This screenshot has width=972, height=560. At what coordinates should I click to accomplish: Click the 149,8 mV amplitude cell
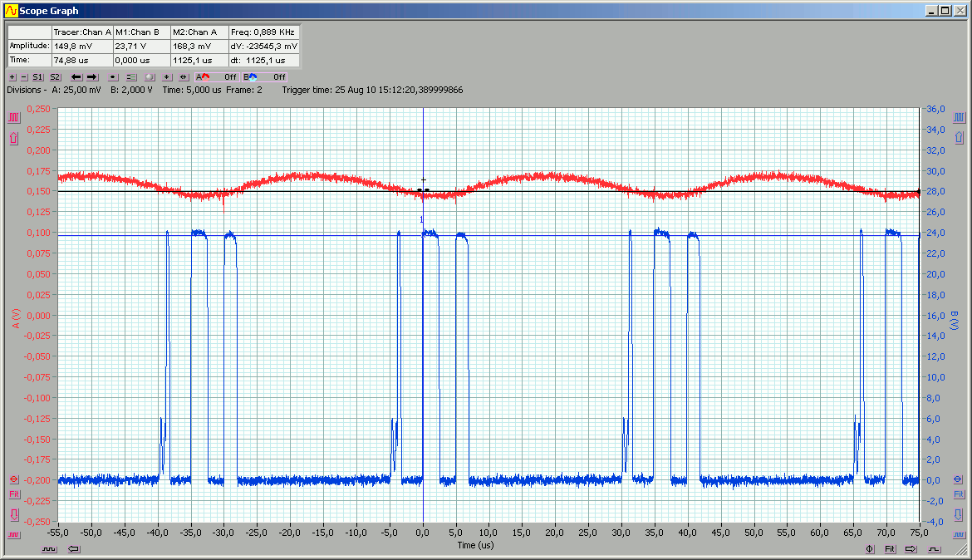(82, 47)
